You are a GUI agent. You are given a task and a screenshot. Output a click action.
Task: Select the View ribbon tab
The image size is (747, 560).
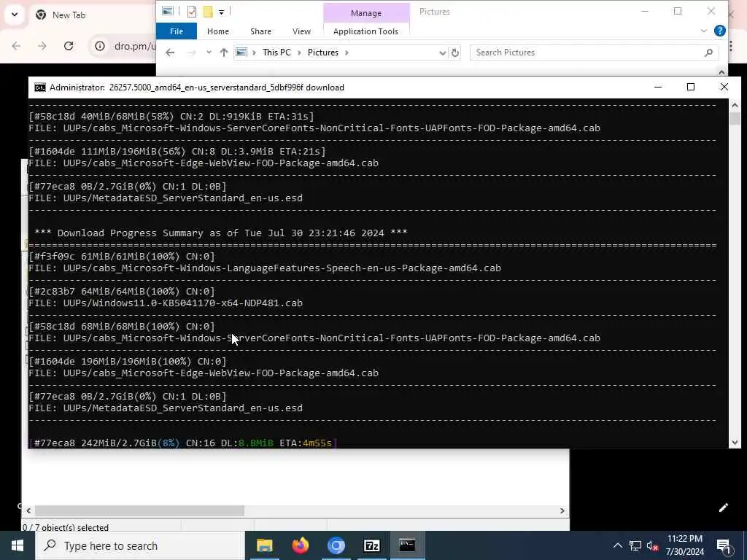(x=301, y=31)
